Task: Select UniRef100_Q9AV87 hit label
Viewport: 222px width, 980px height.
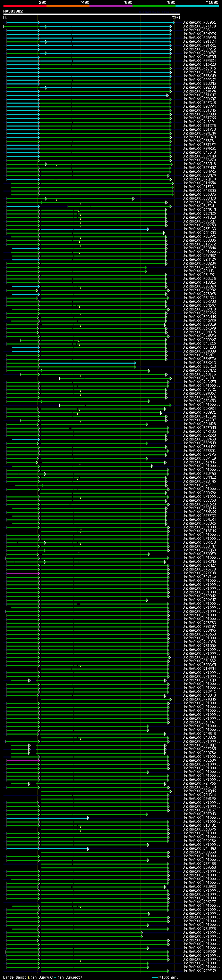Action: 199,53
